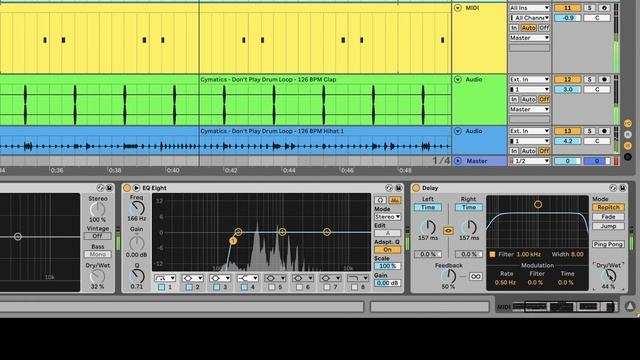The image size is (640, 360).
Task: Click hot-swap icon of left device
Action: click(x=100, y=188)
